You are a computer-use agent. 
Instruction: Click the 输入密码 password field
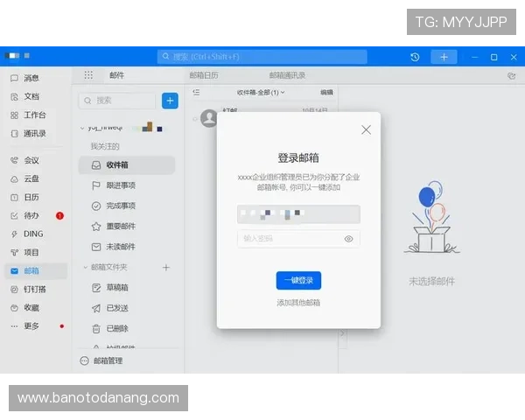298,239
